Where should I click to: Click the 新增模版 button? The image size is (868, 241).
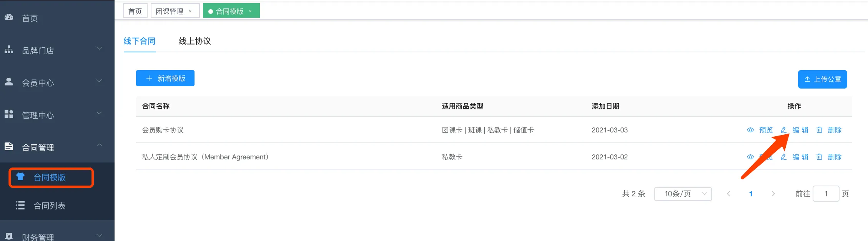click(165, 79)
